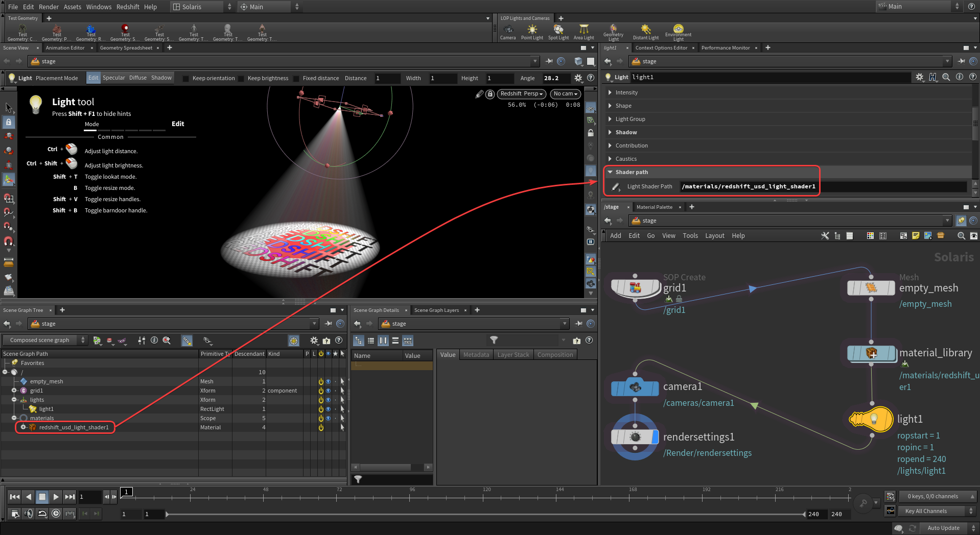The width and height of the screenshot is (980, 535).
Task: Toggle Auto Update mode in status bar
Action: pyautogui.click(x=948, y=528)
